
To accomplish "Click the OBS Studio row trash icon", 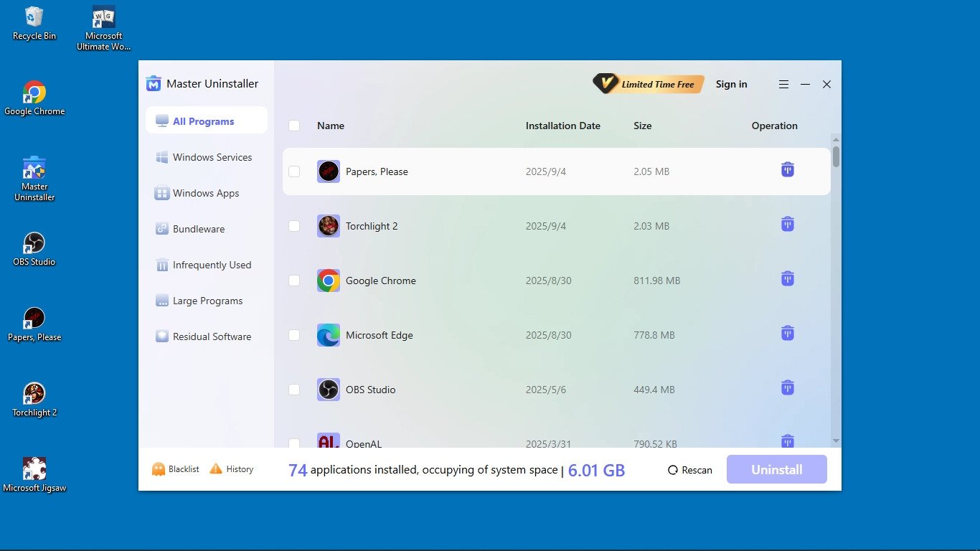I will [787, 388].
